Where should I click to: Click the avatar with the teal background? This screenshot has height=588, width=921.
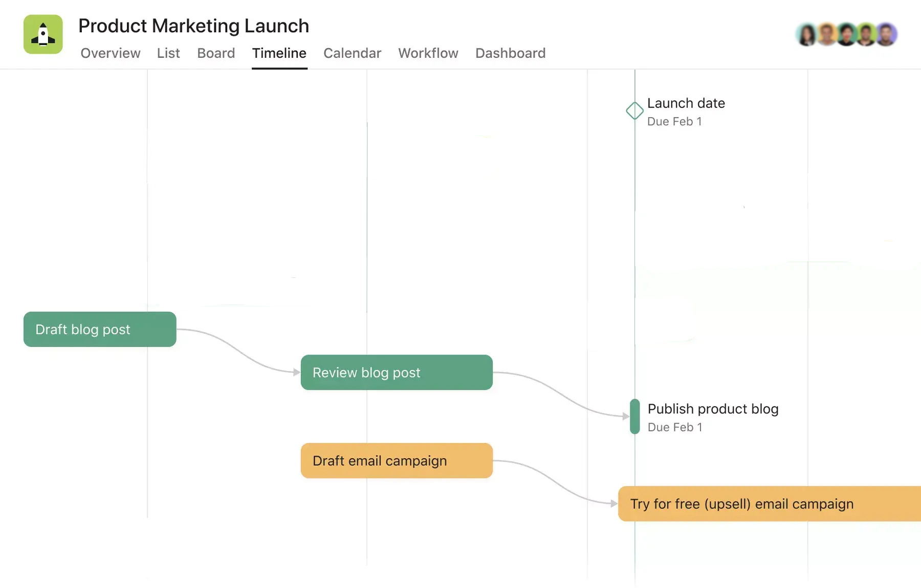coord(807,35)
